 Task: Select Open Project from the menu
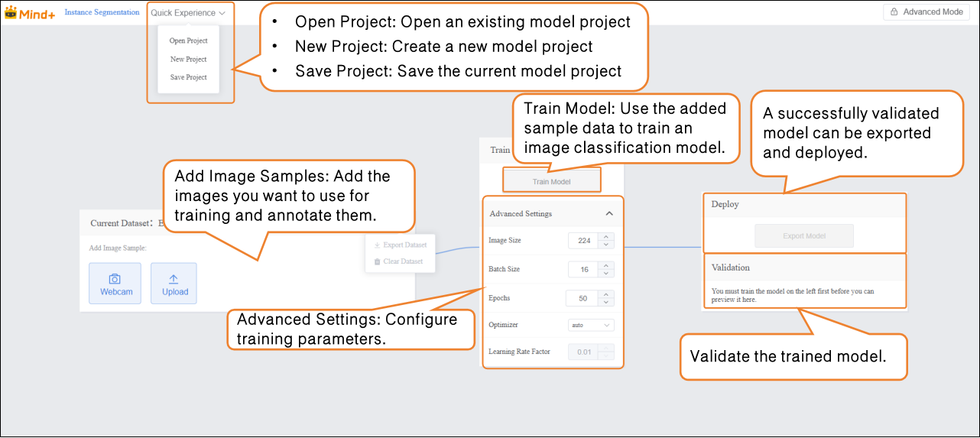tap(188, 41)
